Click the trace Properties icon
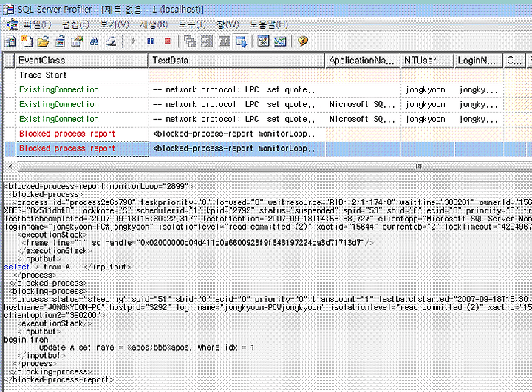The width and height of the screenshot is (532, 392). [x=77, y=41]
